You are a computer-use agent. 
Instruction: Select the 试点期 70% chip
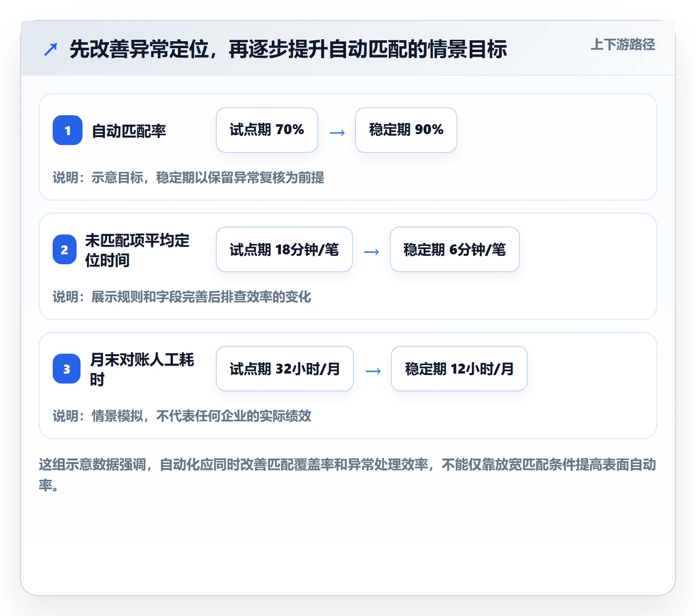pos(267,130)
